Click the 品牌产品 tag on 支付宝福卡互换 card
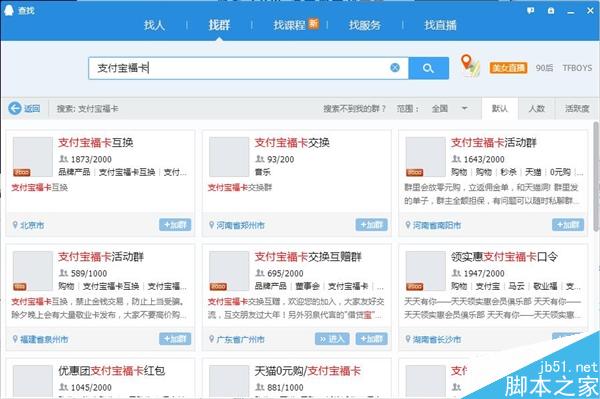The height and width of the screenshot is (399, 600). point(74,172)
